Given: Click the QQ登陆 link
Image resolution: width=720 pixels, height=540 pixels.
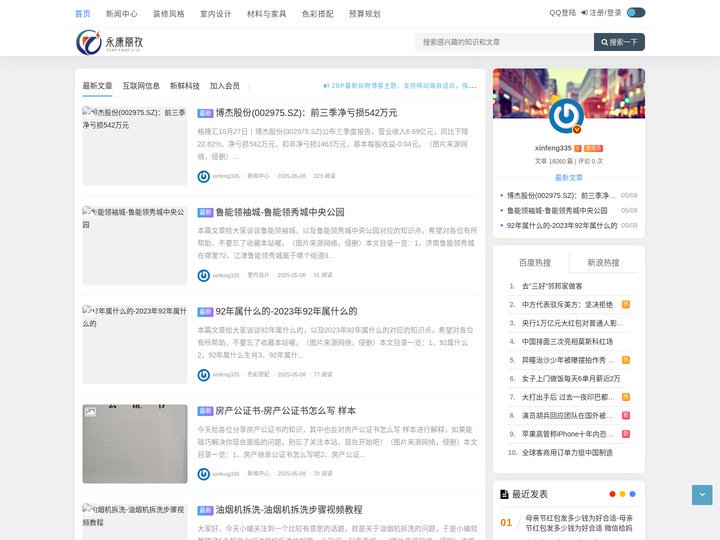Looking at the screenshot, I should click(562, 13).
